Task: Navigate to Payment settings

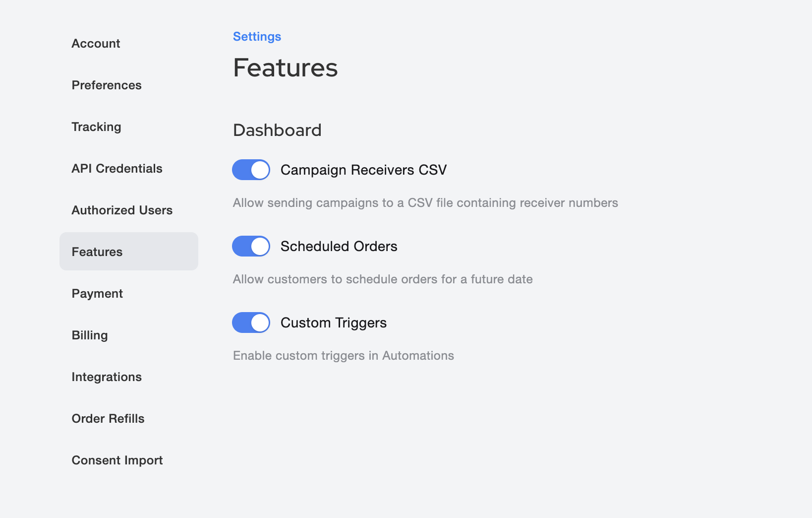Action: 97,294
